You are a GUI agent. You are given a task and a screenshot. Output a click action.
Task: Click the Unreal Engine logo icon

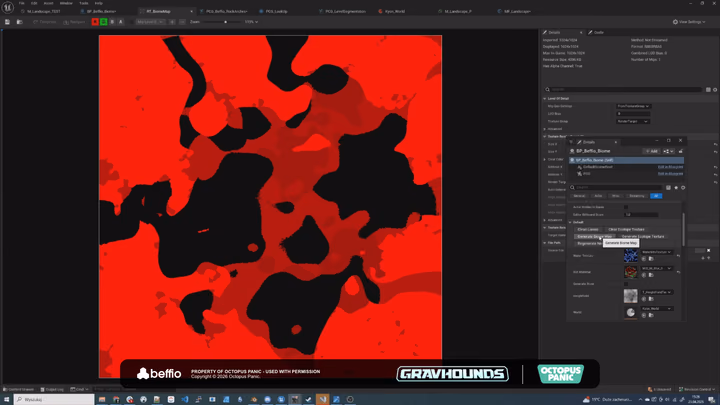7,7
